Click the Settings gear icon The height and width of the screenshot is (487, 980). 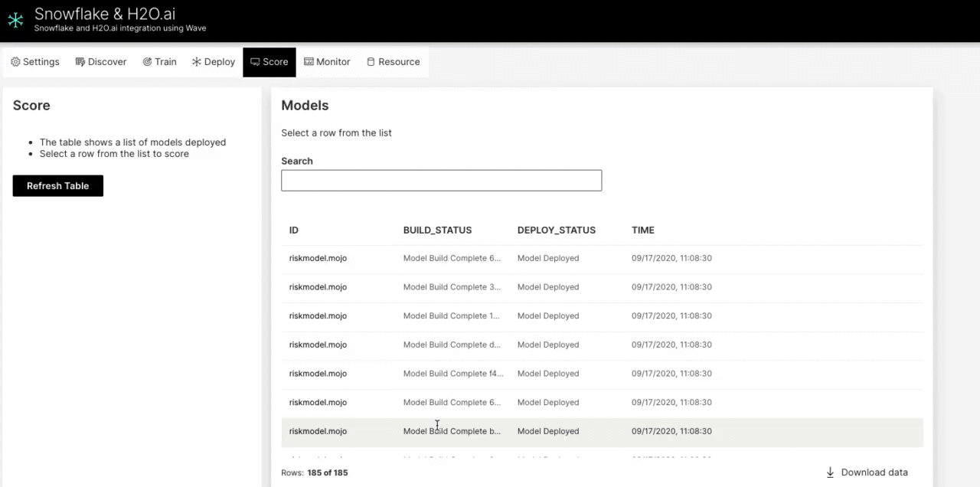click(15, 62)
